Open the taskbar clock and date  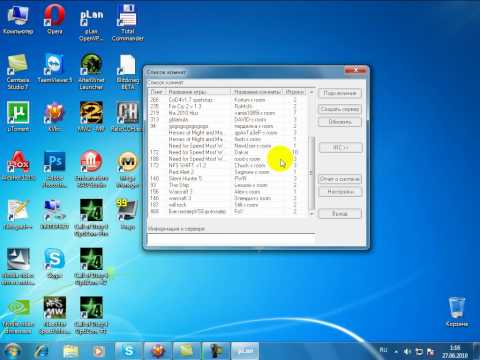(455, 352)
